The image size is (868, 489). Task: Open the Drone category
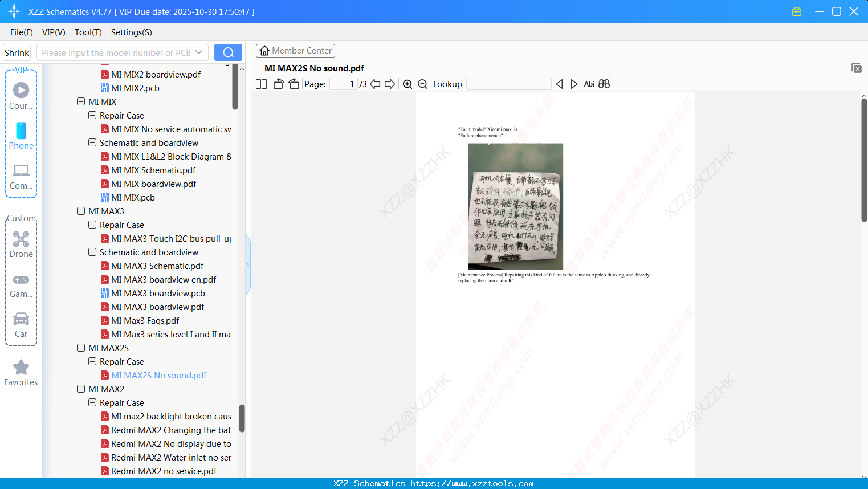[x=21, y=244]
